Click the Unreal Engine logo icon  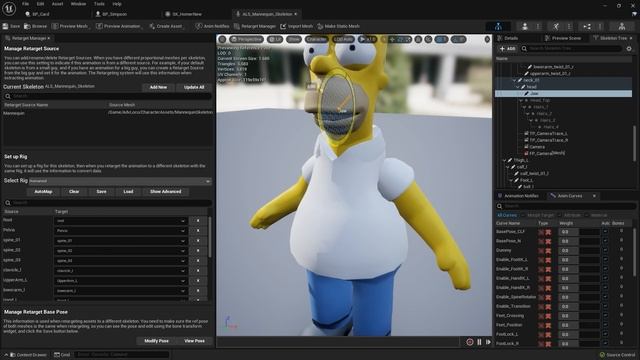[x=9, y=8]
